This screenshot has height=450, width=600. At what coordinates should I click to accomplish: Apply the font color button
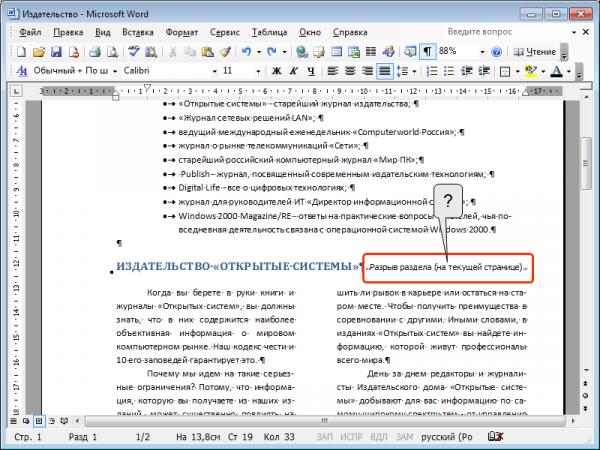pyautogui.click(x=556, y=71)
